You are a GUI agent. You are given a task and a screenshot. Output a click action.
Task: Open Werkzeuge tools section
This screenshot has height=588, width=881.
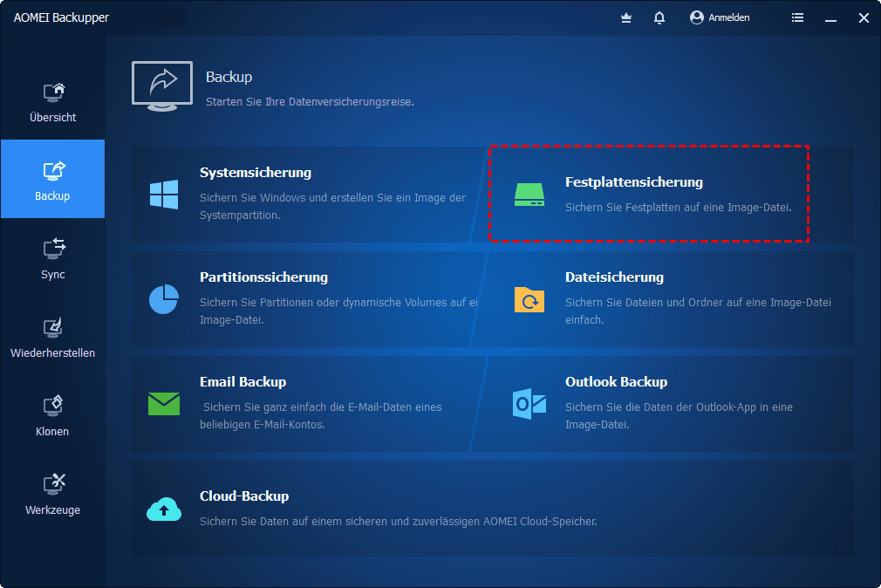pos(53,494)
